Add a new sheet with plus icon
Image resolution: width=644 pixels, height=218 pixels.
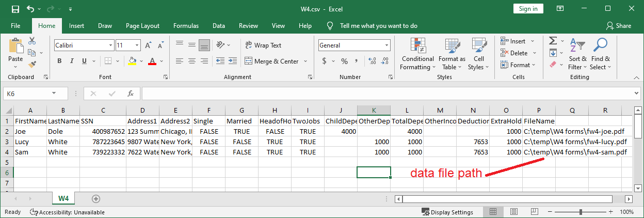tap(95, 198)
